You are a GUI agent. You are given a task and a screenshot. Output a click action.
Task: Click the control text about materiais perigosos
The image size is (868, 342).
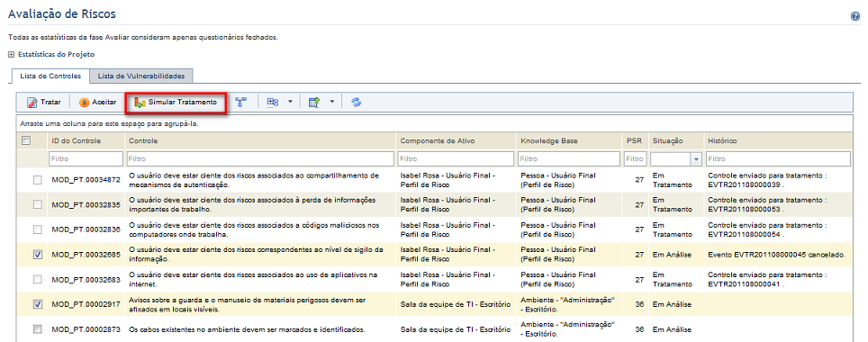tap(248, 304)
